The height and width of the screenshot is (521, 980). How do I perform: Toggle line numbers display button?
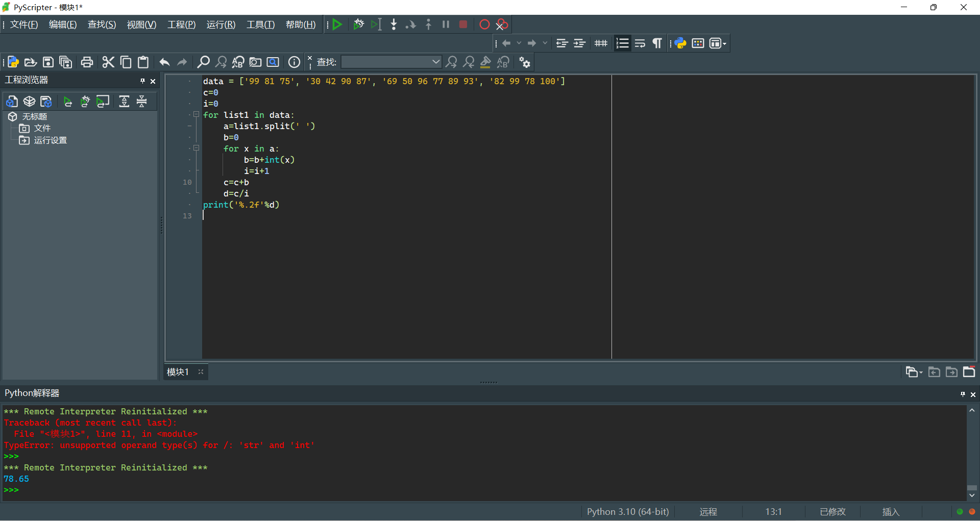(x=622, y=43)
